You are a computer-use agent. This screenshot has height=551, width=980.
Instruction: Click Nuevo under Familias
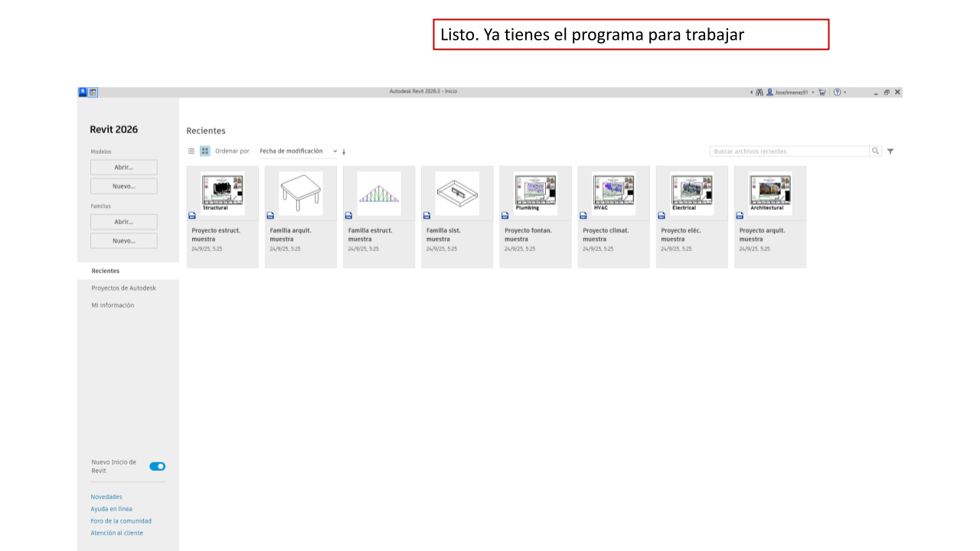click(x=124, y=241)
